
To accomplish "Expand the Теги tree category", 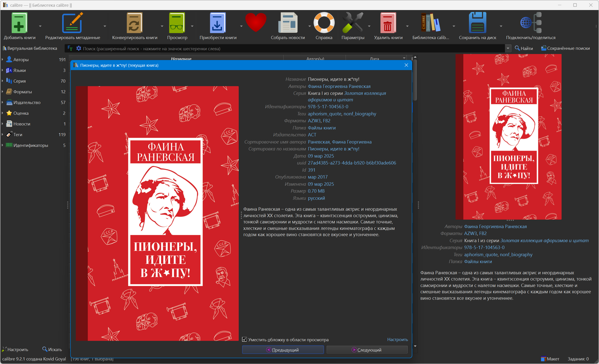I will point(2,135).
